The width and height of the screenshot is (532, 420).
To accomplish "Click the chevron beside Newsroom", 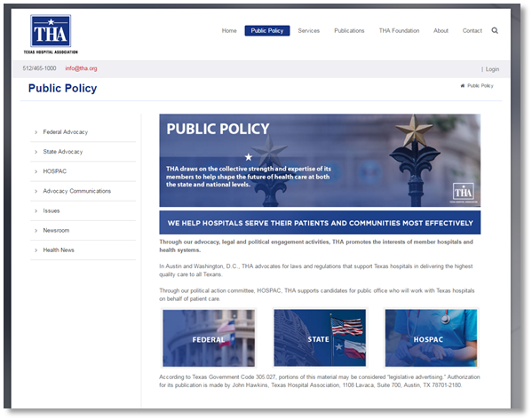I will (36, 231).
